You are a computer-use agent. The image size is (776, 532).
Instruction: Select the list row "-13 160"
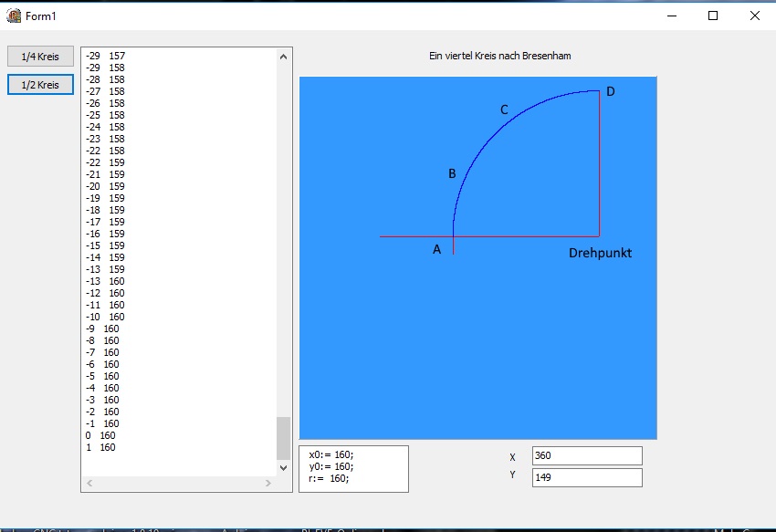point(105,282)
